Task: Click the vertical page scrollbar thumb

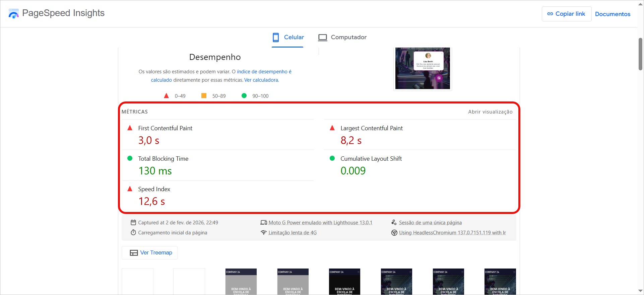Action: tap(640, 54)
